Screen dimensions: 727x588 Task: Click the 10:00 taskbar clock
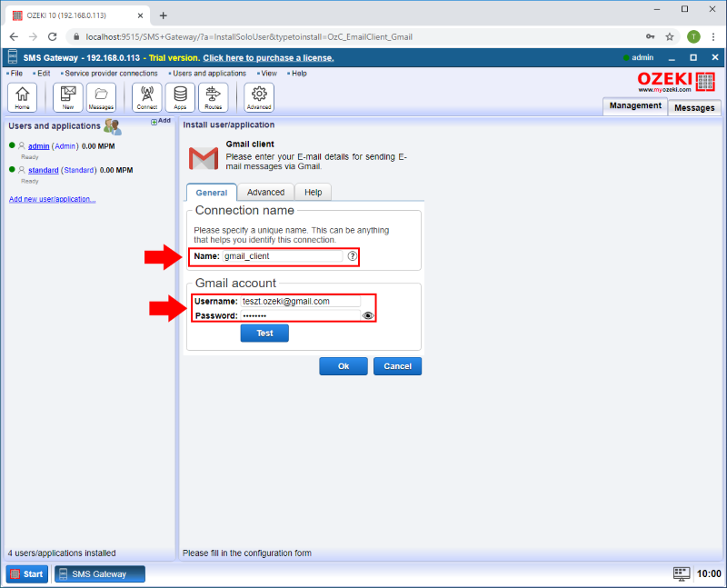[x=709, y=573]
